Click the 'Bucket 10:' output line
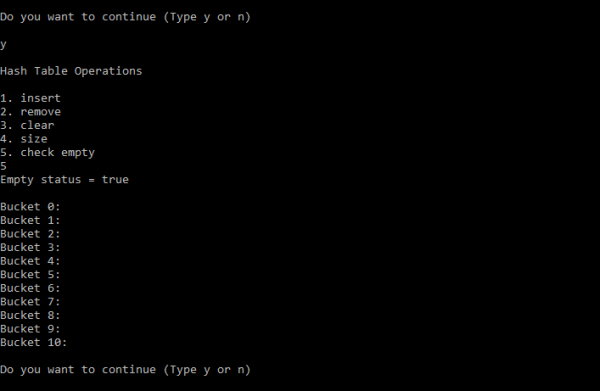This screenshot has width=600, height=391. tap(34, 342)
